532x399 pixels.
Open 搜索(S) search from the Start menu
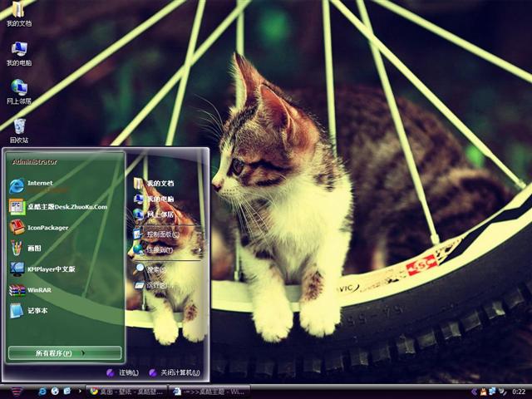(150, 269)
